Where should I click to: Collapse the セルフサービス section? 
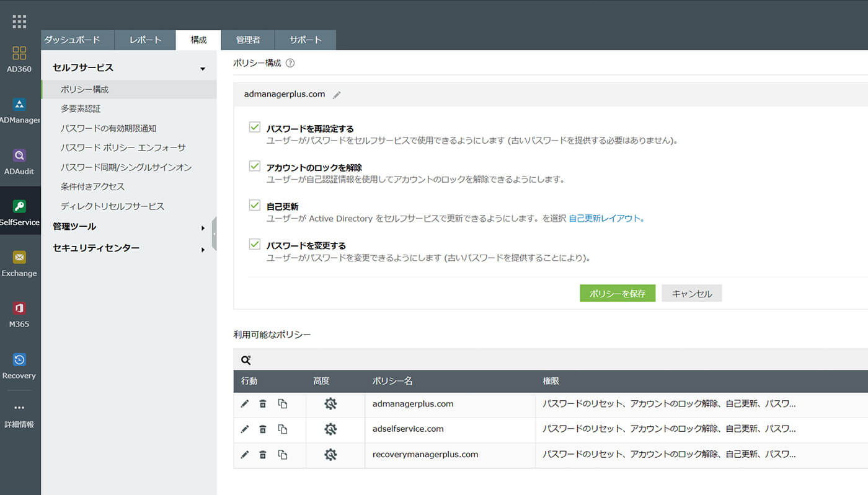201,67
